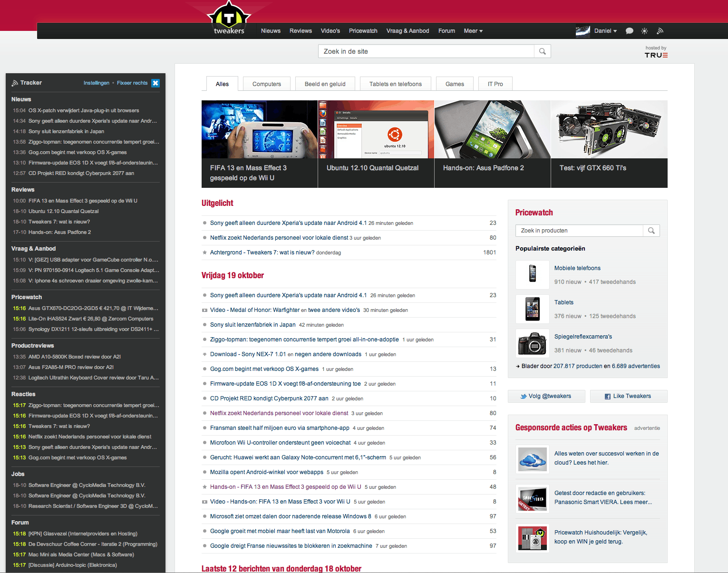This screenshot has height=573, width=728.
Task: Expand the Meer menu
Action: click(x=473, y=31)
